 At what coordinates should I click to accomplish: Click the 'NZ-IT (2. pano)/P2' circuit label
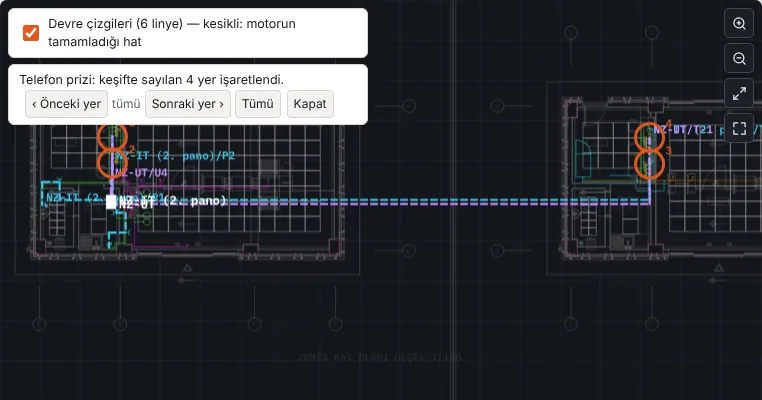pos(175,156)
